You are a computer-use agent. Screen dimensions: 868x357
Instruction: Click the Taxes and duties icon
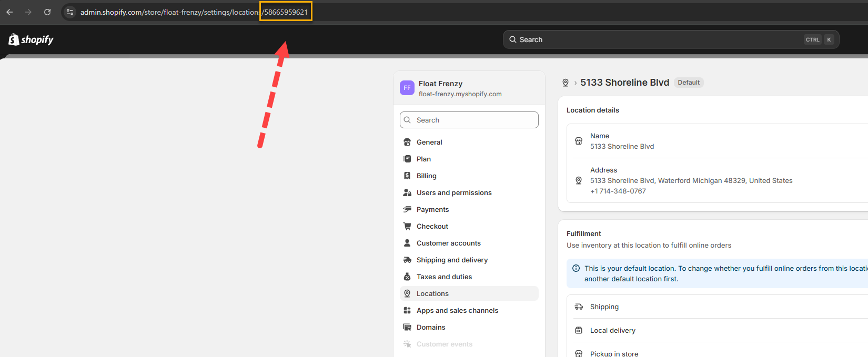click(407, 277)
